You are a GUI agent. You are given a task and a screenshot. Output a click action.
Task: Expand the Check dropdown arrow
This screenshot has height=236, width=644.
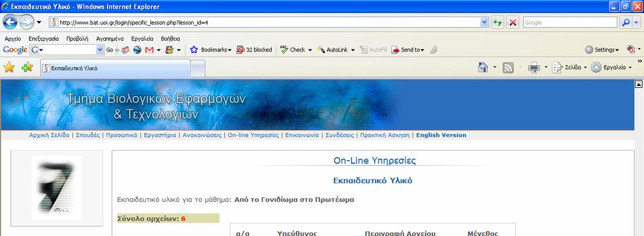pos(310,50)
